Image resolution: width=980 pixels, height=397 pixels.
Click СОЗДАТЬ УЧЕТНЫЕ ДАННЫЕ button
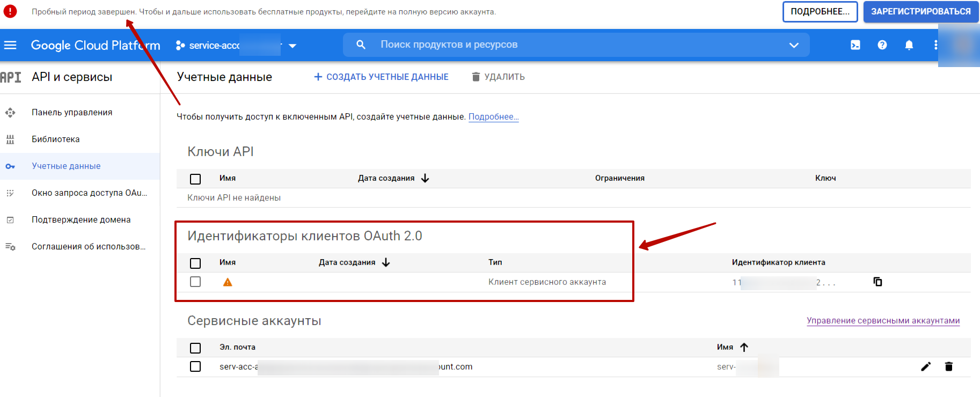coord(381,77)
